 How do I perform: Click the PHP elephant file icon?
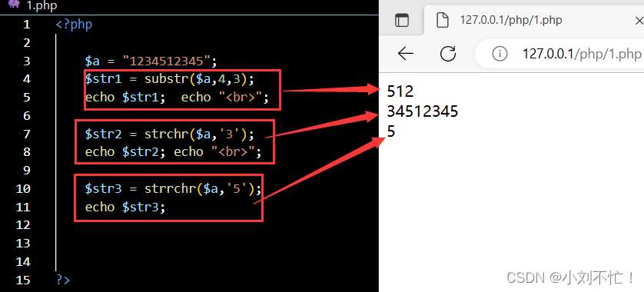(14, 5)
